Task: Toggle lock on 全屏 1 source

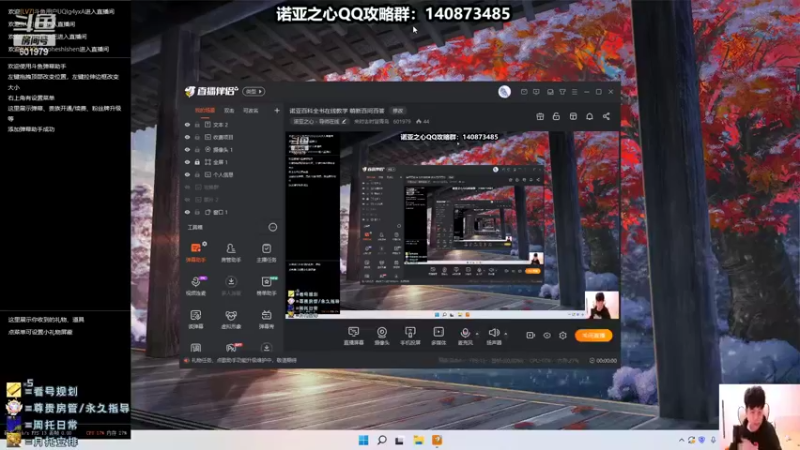Action: point(197,162)
